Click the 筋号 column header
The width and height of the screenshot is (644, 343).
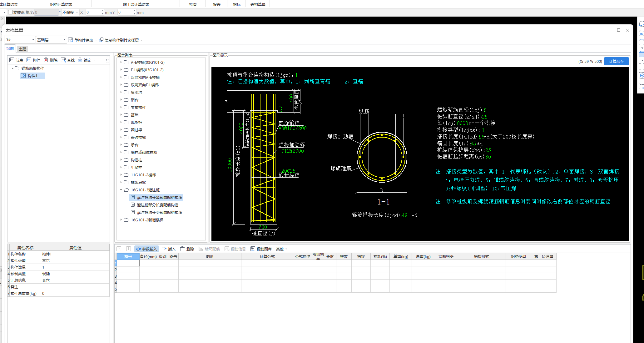point(128,256)
